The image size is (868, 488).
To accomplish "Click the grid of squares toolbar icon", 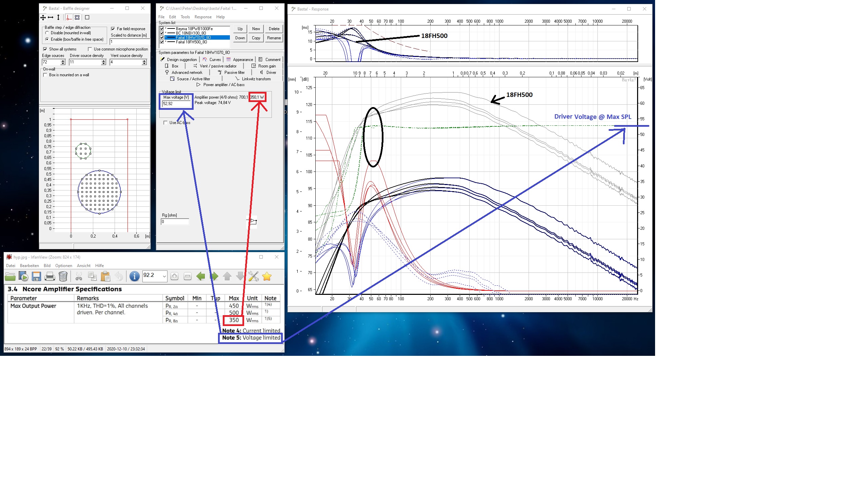I will (x=77, y=17).
